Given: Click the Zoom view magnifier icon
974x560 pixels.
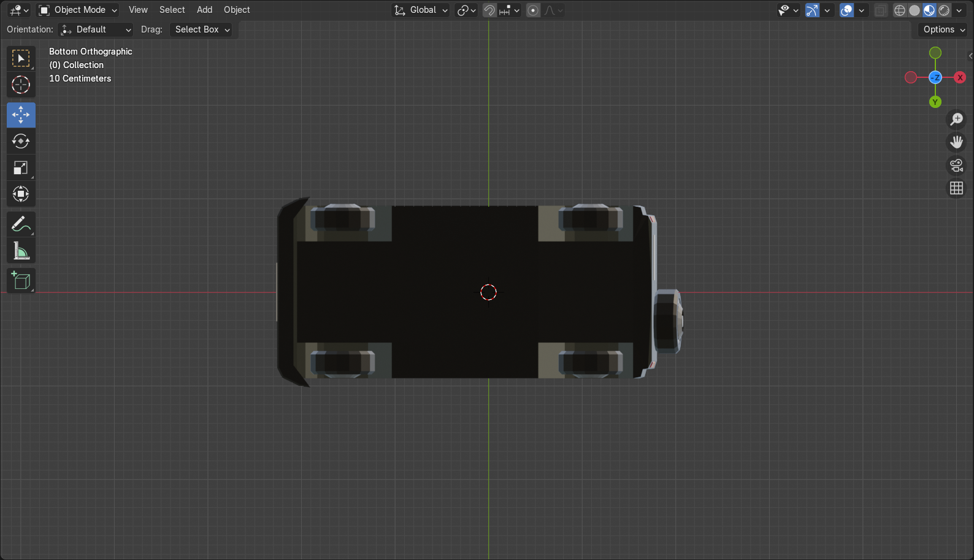Looking at the screenshot, I should (956, 119).
